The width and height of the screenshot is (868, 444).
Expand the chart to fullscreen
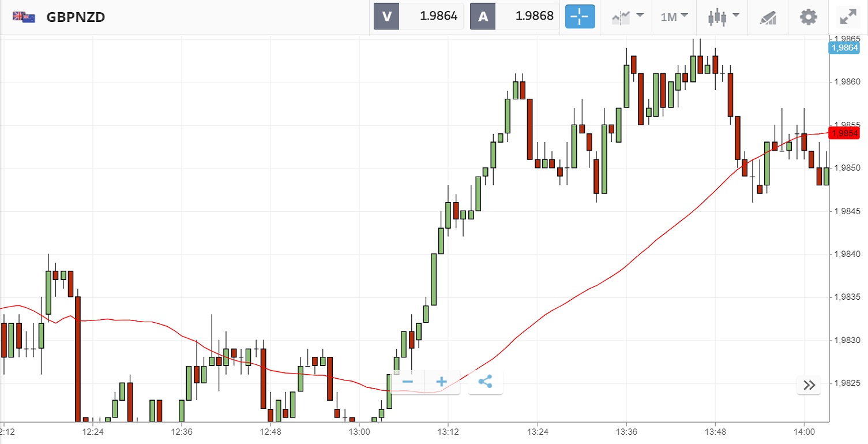847,17
